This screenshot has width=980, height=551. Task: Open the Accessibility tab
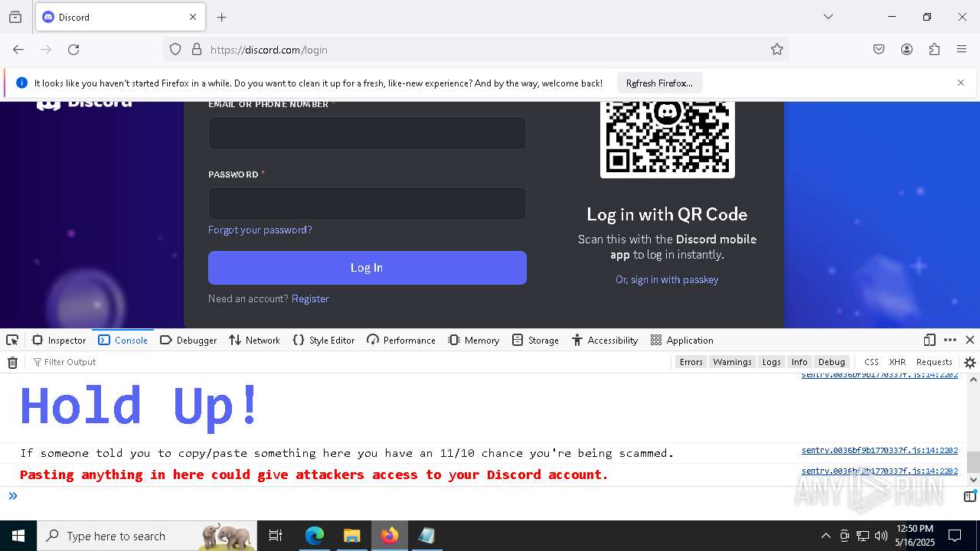click(605, 340)
